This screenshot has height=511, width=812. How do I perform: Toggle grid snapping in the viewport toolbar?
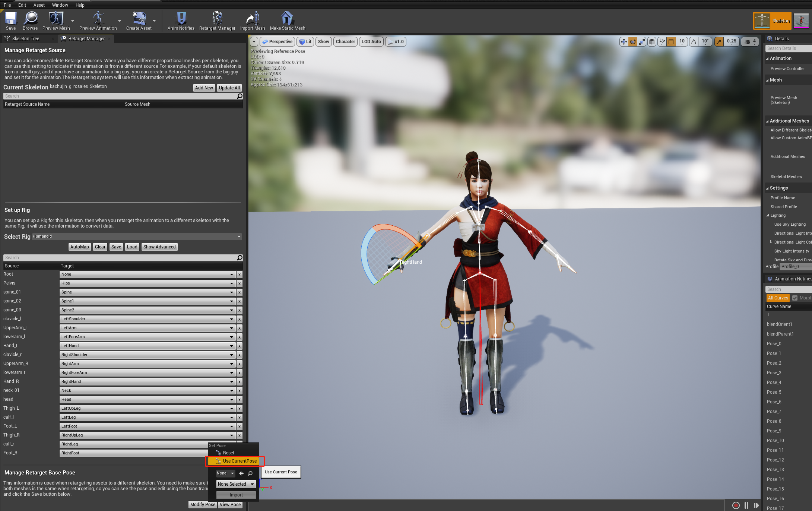(x=671, y=42)
